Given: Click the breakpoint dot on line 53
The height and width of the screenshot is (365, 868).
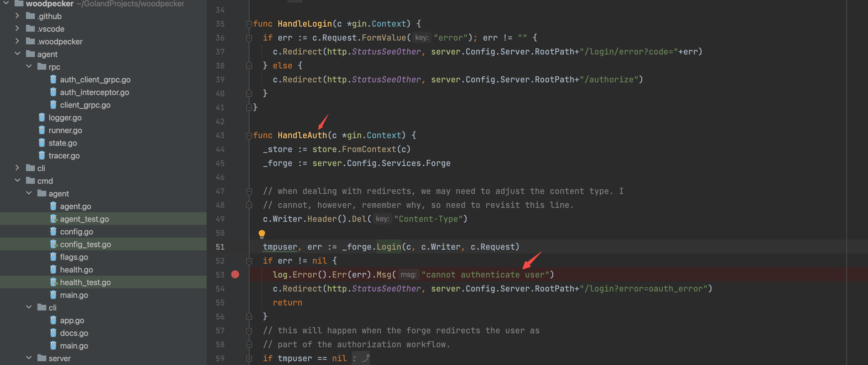Looking at the screenshot, I should click(x=235, y=274).
